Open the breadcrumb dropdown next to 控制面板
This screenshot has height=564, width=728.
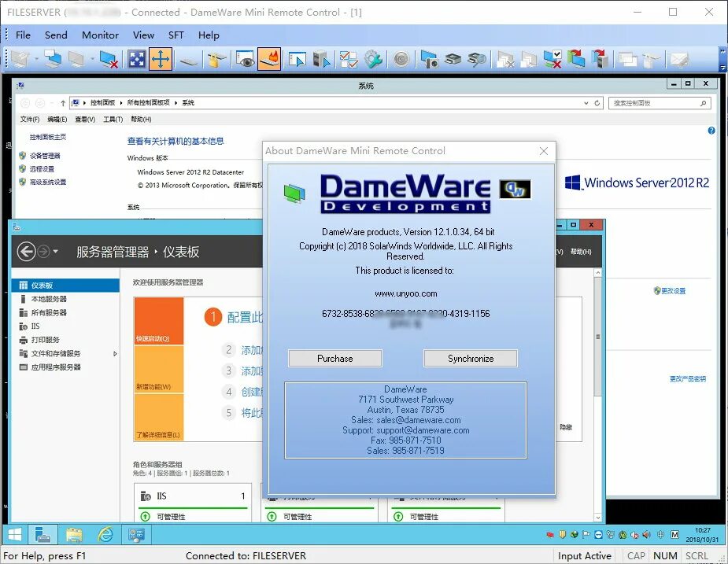120,102
